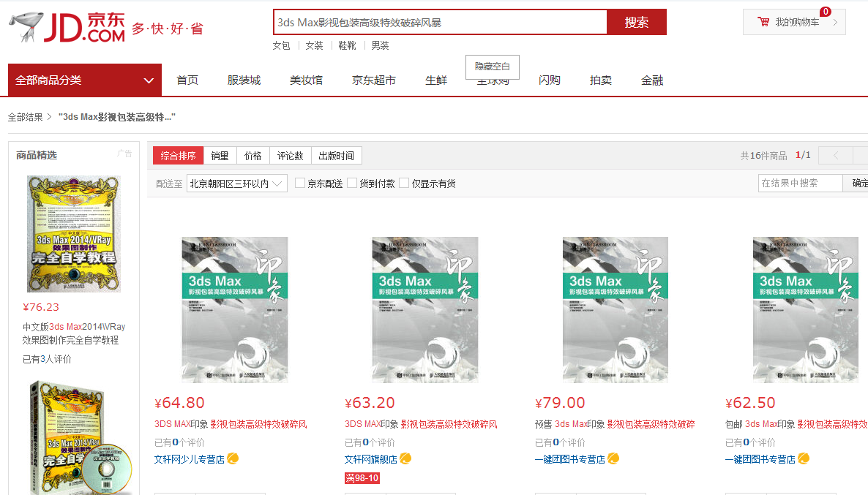Toggle the 货到付款 checkbox
The width and height of the screenshot is (868, 495).
(x=352, y=183)
